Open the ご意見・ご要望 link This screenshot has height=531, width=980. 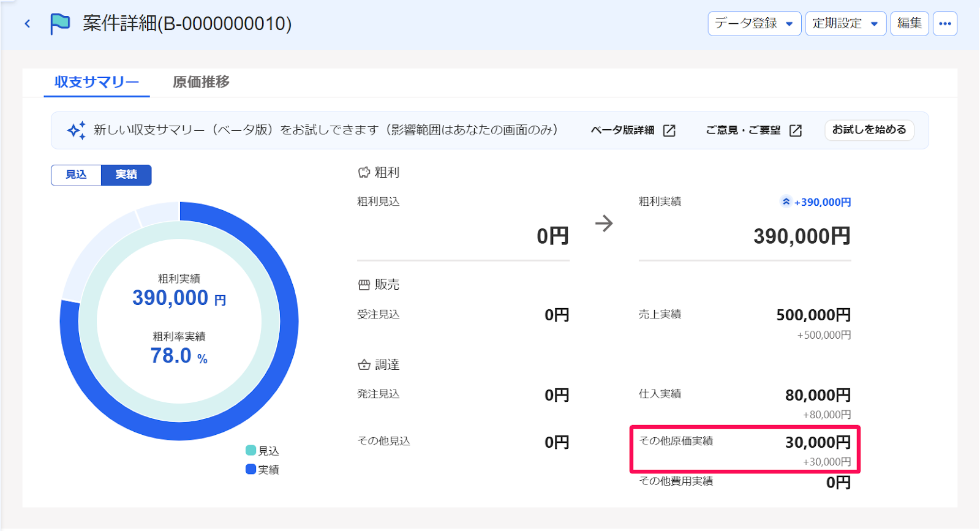(x=743, y=130)
